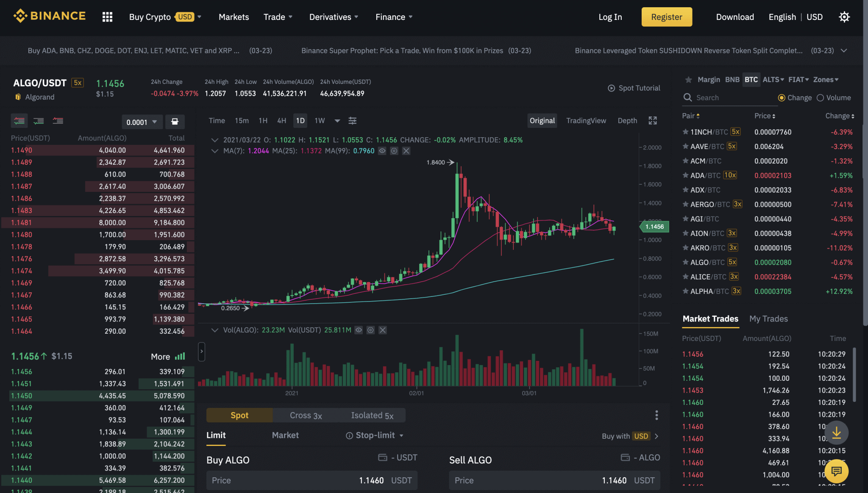The height and width of the screenshot is (493, 868).
Task: Favorite the ALPHA/BTC pair star
Action: pyautogui.click(x=685, y=291)
